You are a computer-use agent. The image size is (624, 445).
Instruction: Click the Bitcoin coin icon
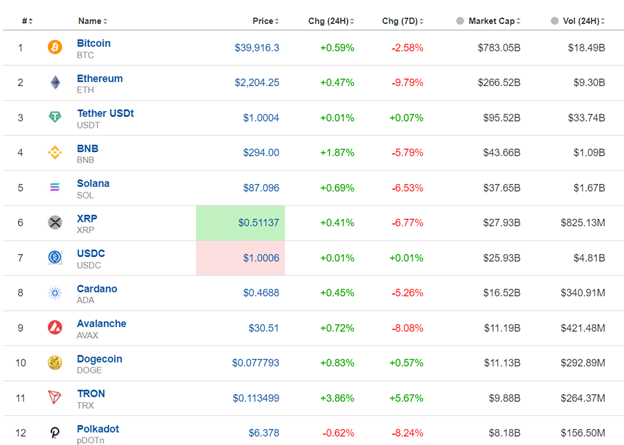(55, 47)
